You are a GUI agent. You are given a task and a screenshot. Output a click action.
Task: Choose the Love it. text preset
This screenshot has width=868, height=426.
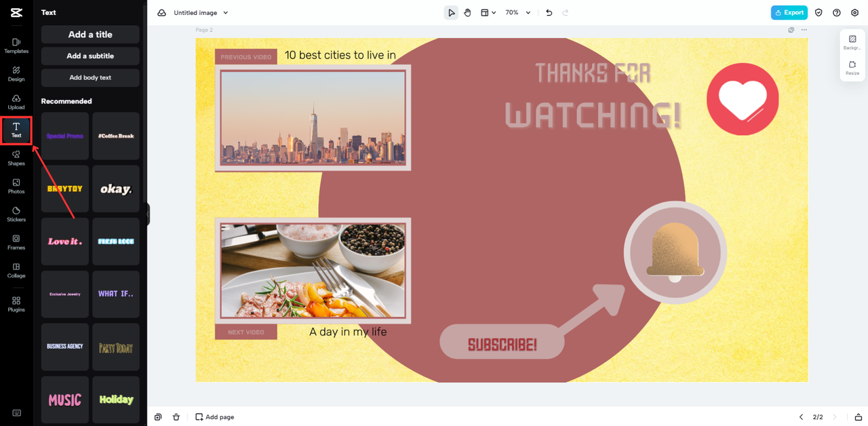pyautogui.click(x=65, y=241)
